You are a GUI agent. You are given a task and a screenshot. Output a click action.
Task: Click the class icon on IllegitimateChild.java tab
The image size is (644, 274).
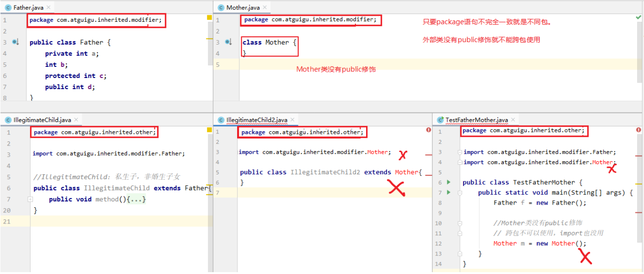coord(8,120)
